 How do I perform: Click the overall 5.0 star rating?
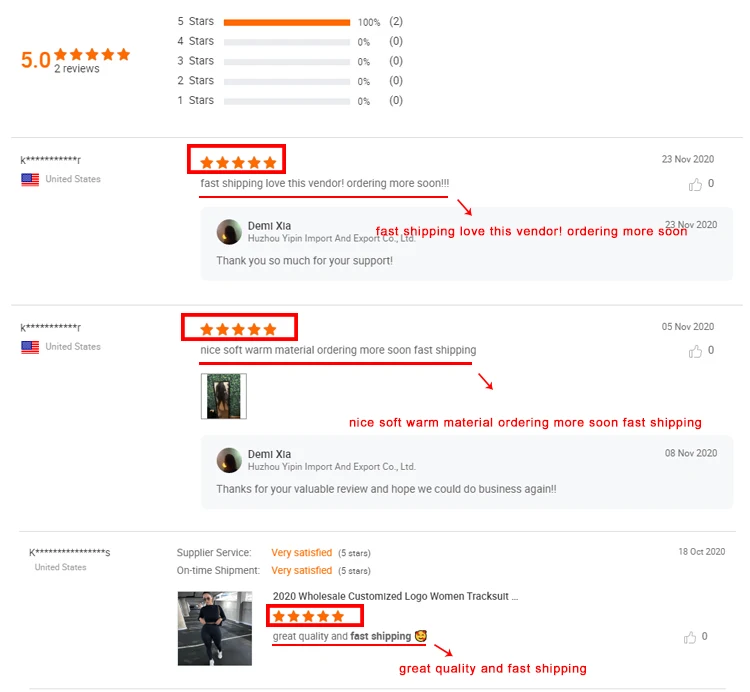[x=92, y=54]
